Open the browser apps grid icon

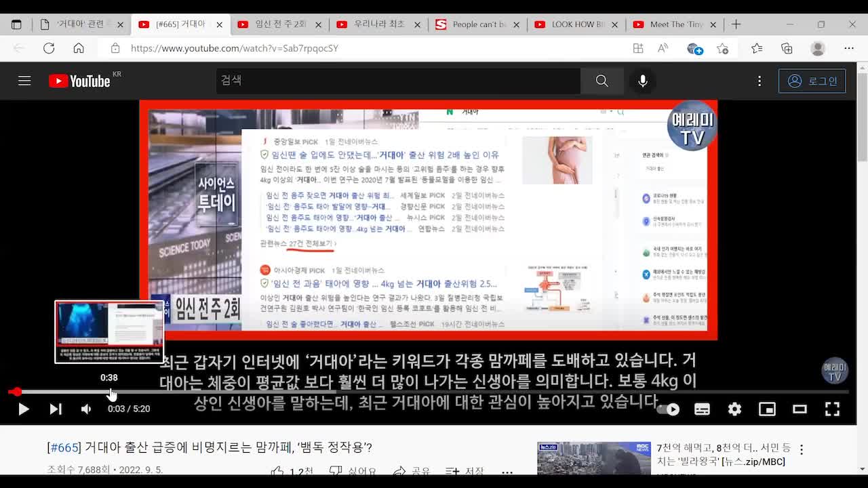[638, 48]
